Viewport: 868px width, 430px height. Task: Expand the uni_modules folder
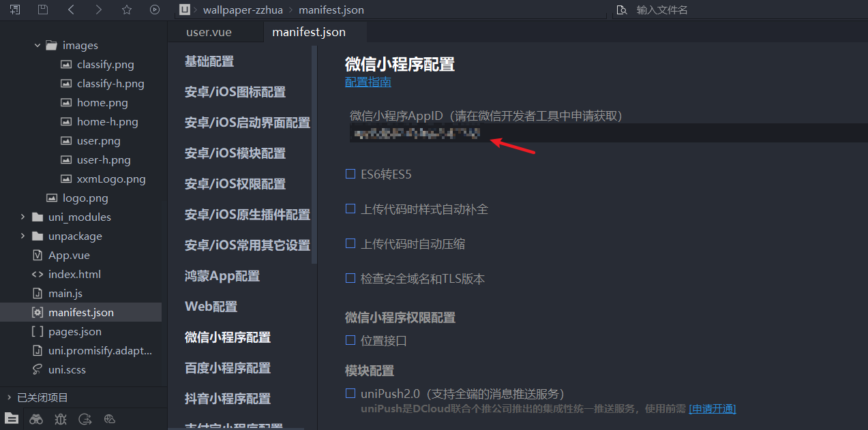23,217
